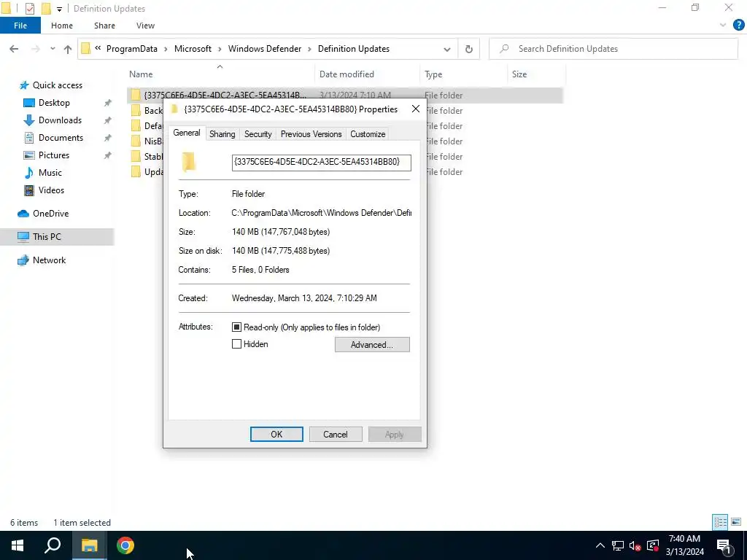
Task: Click File Explorer taskbar icon
Action: pyautogui.click(x=89, y=545)
